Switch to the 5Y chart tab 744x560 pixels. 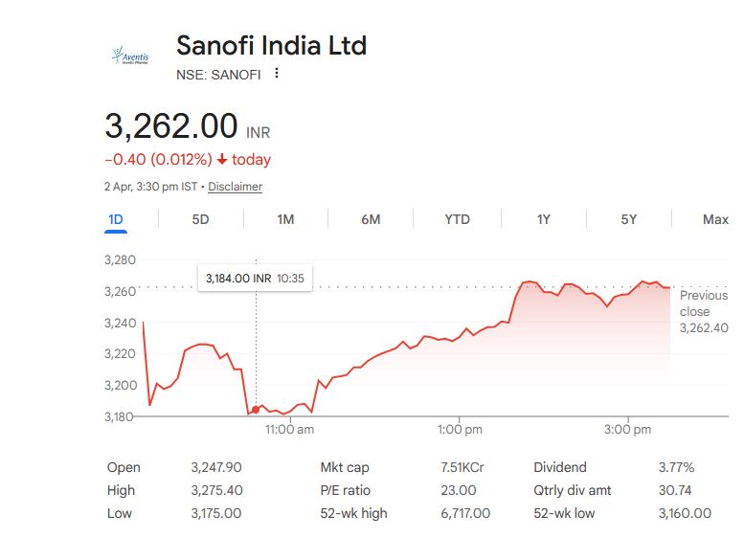[628, 219]
